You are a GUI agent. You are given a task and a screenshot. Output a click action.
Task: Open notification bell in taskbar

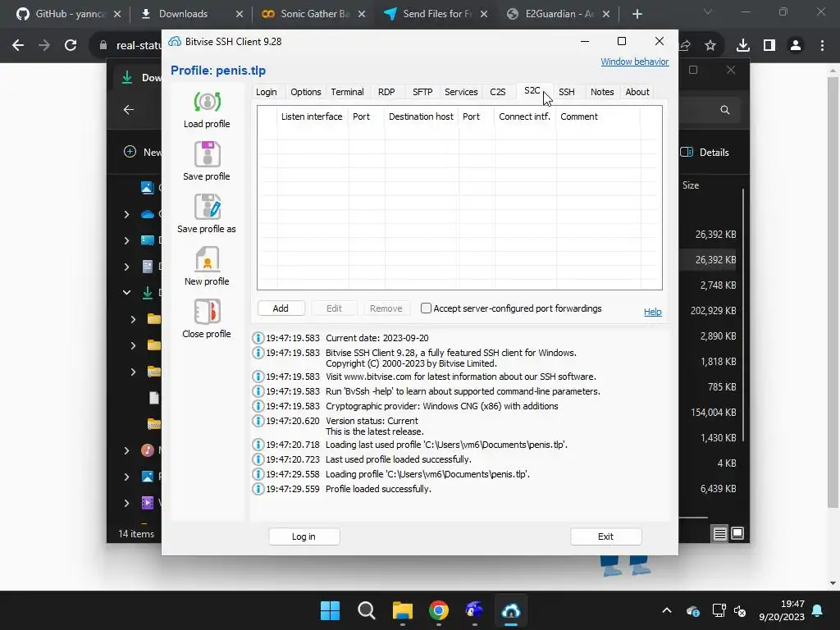(818, 610)
